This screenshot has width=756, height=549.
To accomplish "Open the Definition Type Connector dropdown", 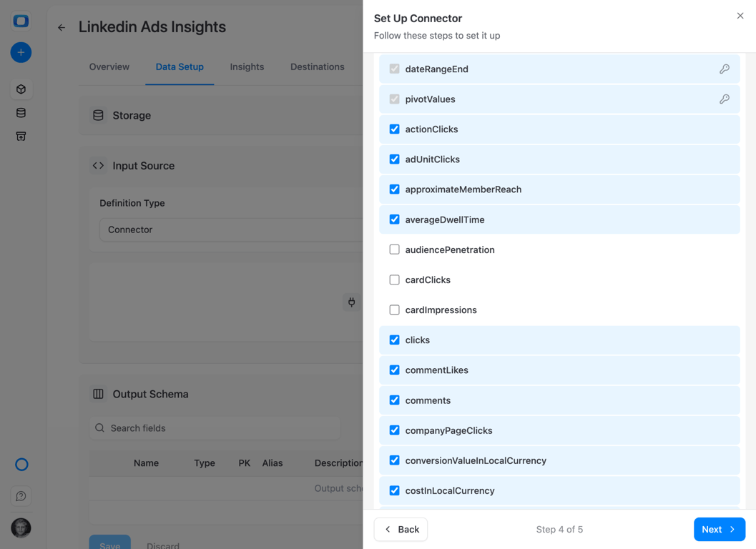I will 231,230.
